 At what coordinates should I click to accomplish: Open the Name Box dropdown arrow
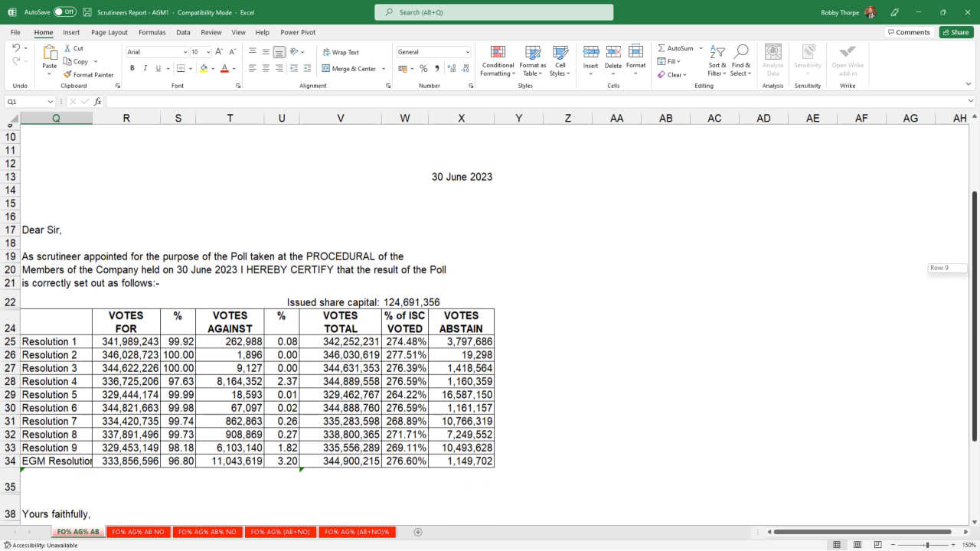tap(51, 102)
